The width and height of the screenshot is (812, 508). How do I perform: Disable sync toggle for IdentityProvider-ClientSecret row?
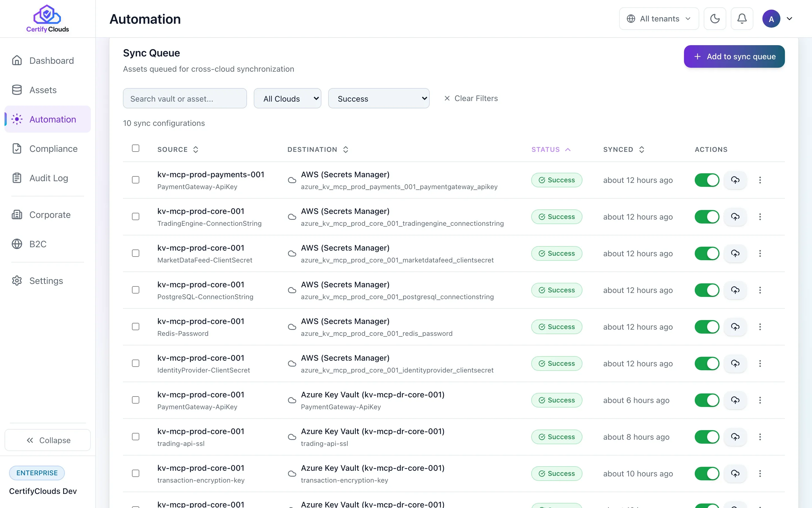707,364
